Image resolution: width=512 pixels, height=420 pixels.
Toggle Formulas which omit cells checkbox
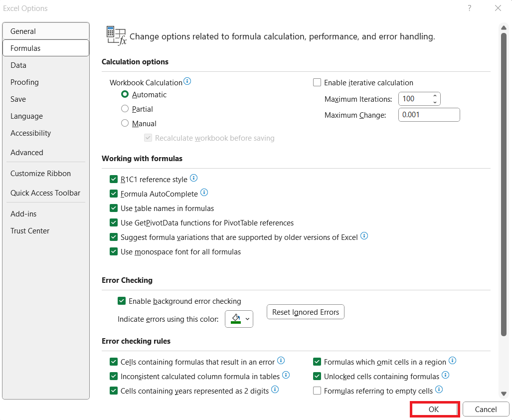tap(317, 362)
